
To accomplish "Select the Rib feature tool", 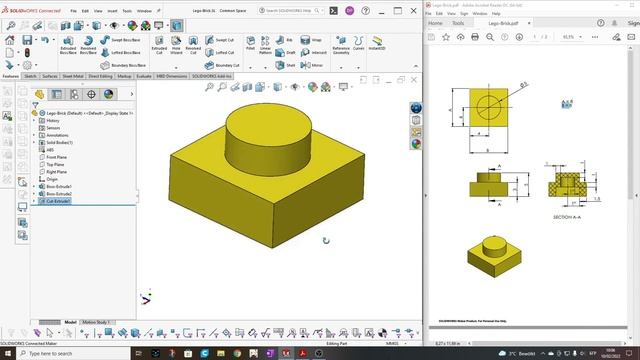I will pyautogui.click(x=284, y=40).
